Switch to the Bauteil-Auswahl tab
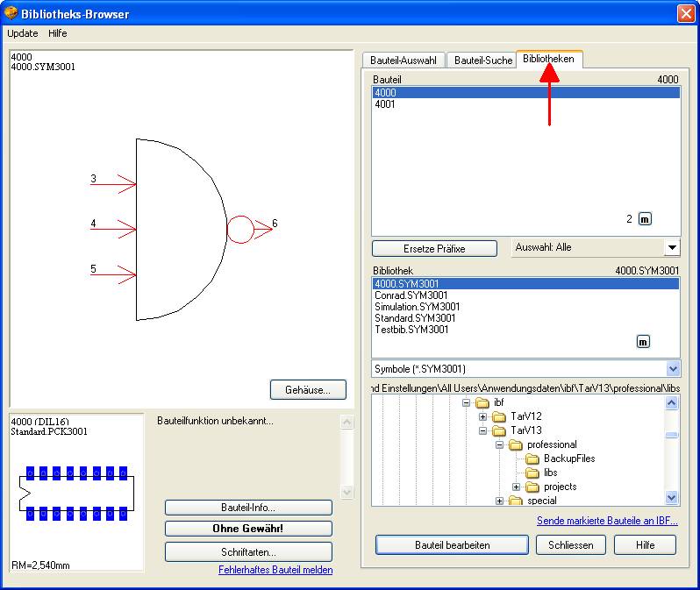Viewport: 700px width, 590px height. (404, 60)
